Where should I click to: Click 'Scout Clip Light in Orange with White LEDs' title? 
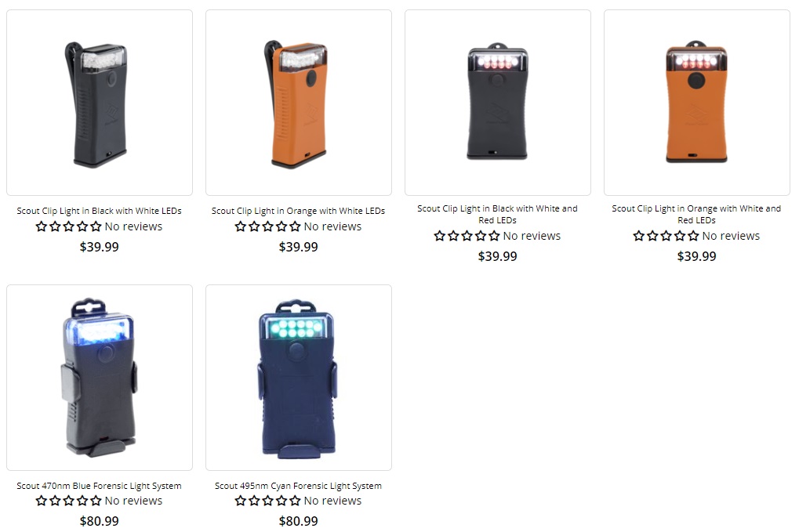[299, 211]
